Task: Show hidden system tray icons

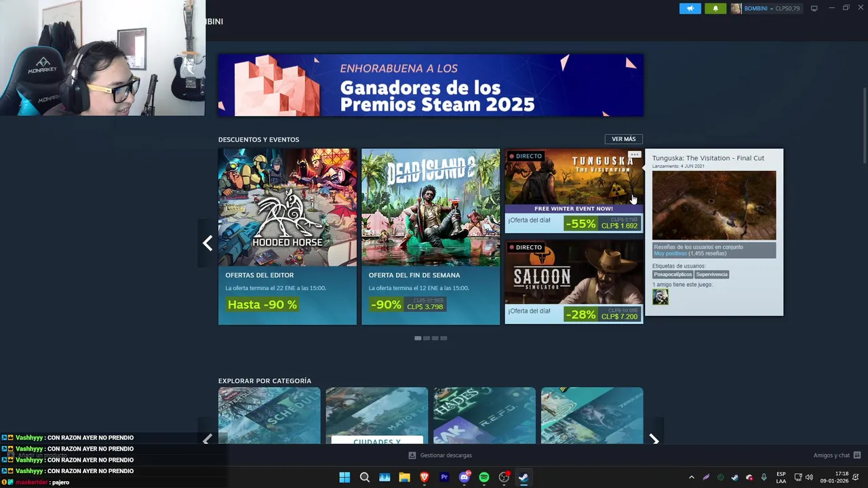Action: (692, 477)
